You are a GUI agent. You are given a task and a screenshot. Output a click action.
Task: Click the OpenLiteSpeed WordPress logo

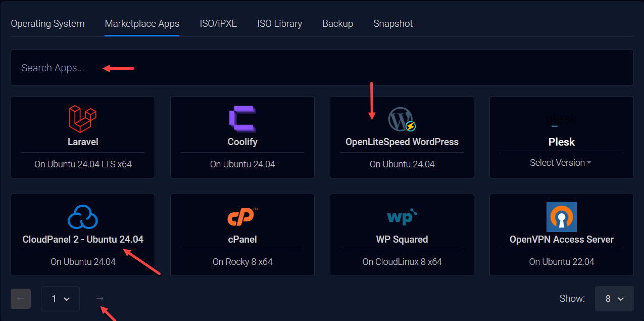pyautogui.click(x=402, y=120)
